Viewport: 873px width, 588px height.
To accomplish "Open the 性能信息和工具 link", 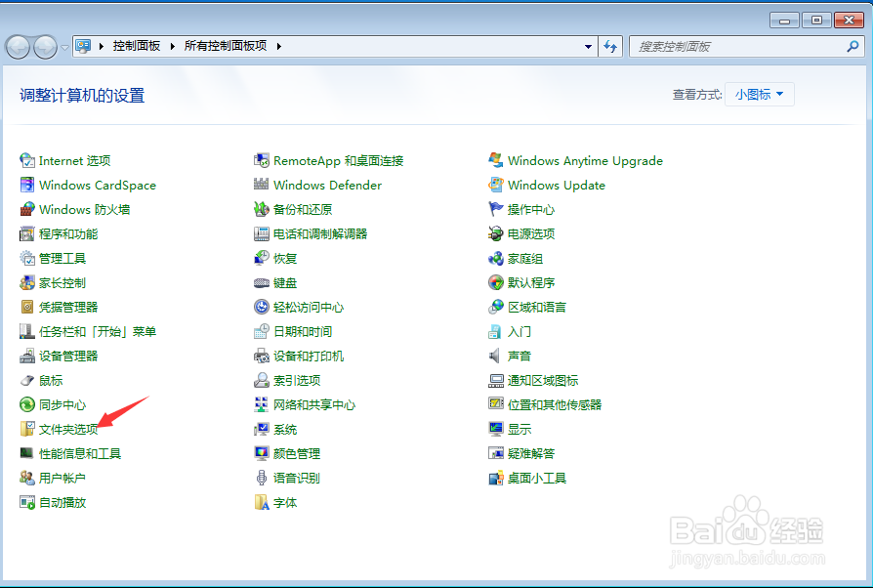I will [x=80, y=454].
